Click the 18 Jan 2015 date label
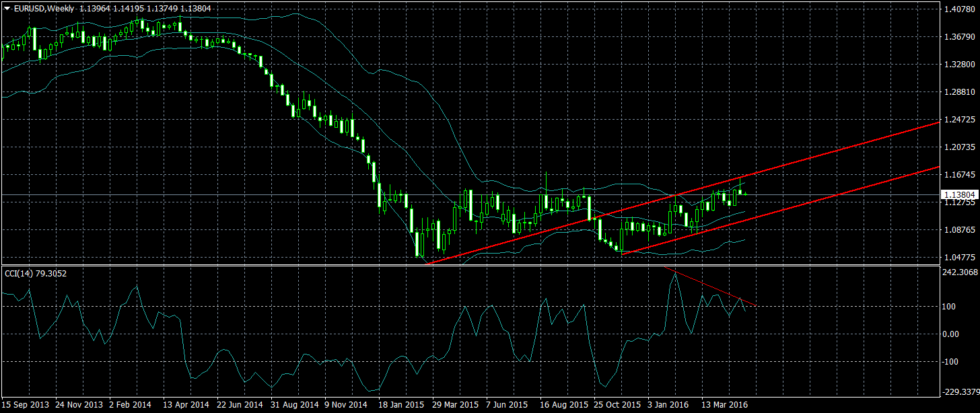This screenshot has width=980, height=413. (401, 406)
